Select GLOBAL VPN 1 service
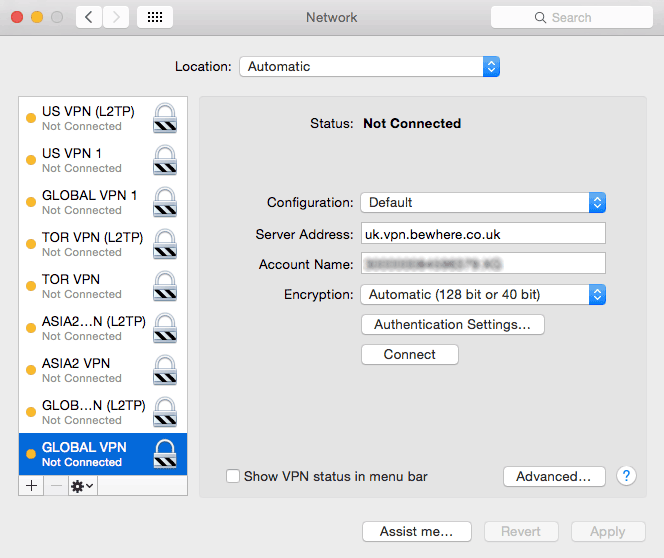 [103, 202]
